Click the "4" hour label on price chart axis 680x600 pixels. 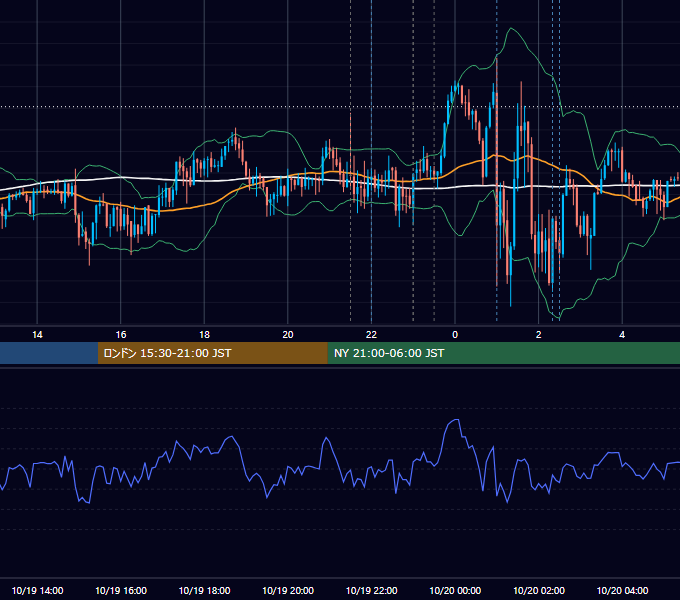(622, 335)
